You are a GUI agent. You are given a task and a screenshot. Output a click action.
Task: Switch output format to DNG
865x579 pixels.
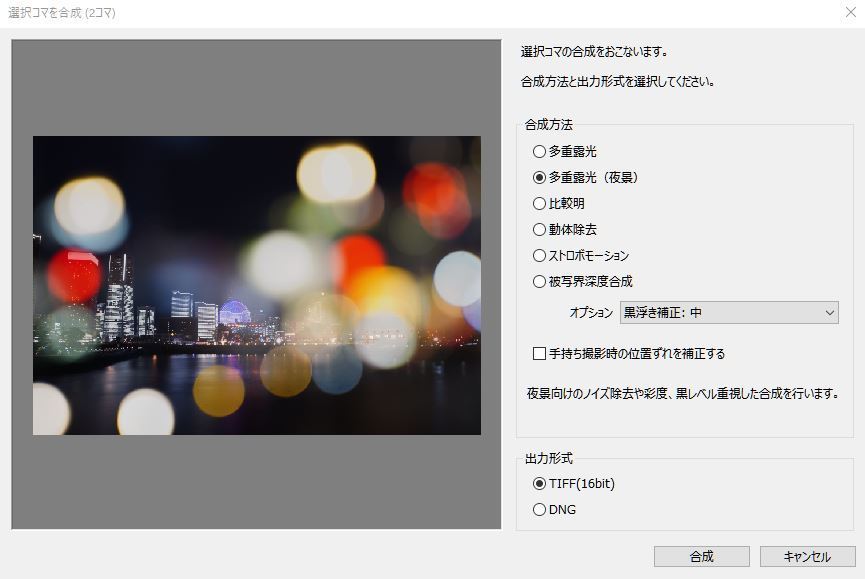click(540, 510)
